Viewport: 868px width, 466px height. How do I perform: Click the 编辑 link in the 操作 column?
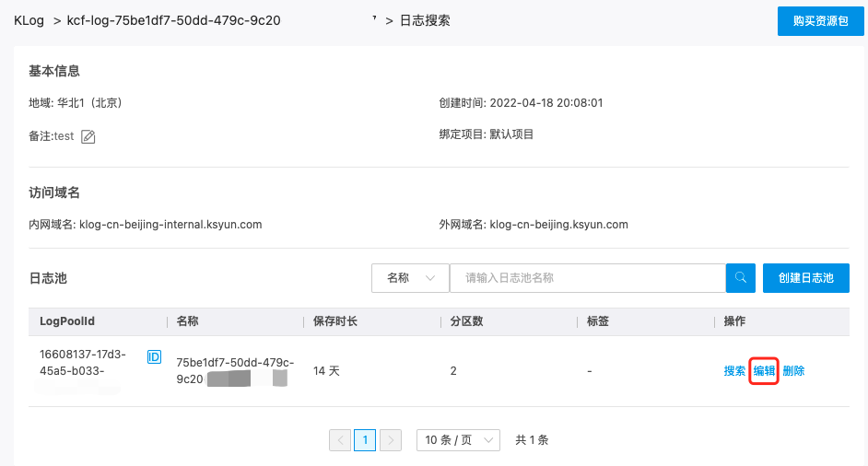[765, 371]
